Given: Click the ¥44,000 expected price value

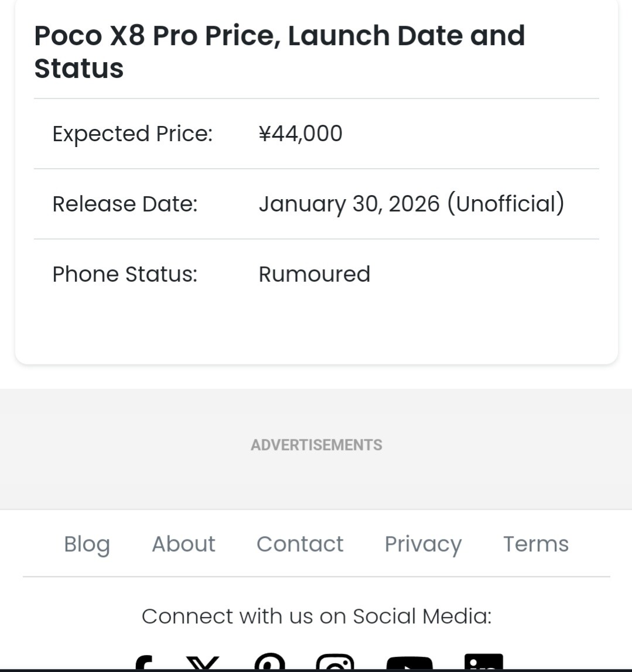Looking at the screenshot, I should [300, 134].
